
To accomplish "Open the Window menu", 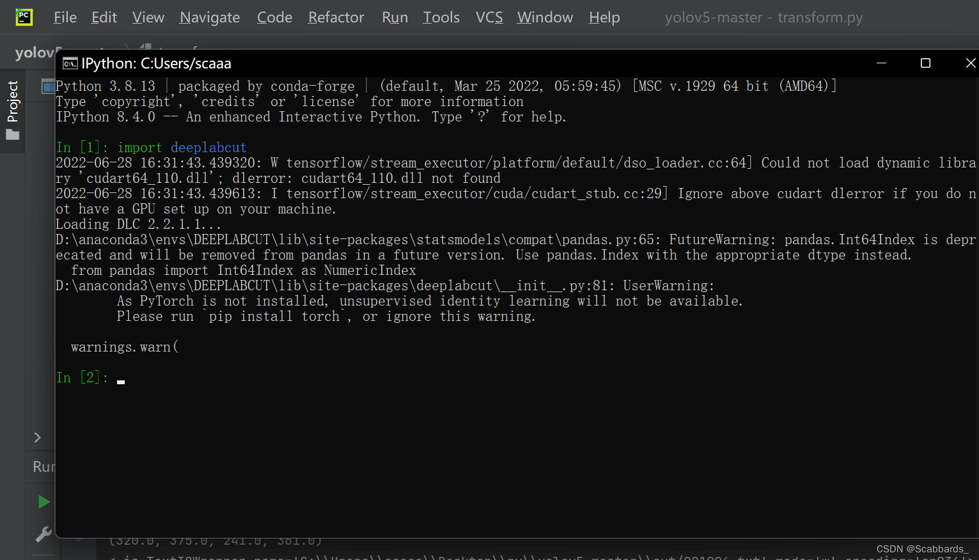I will (545, 17).
